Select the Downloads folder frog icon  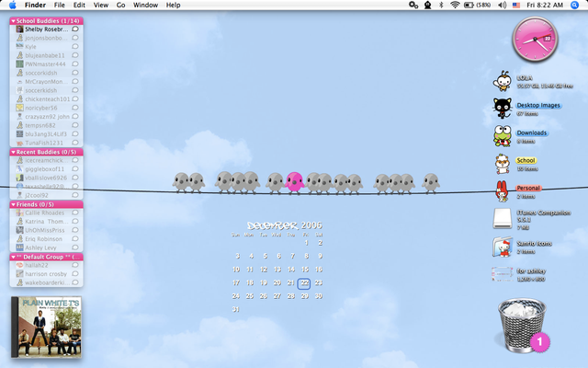(x=503, y=135)
